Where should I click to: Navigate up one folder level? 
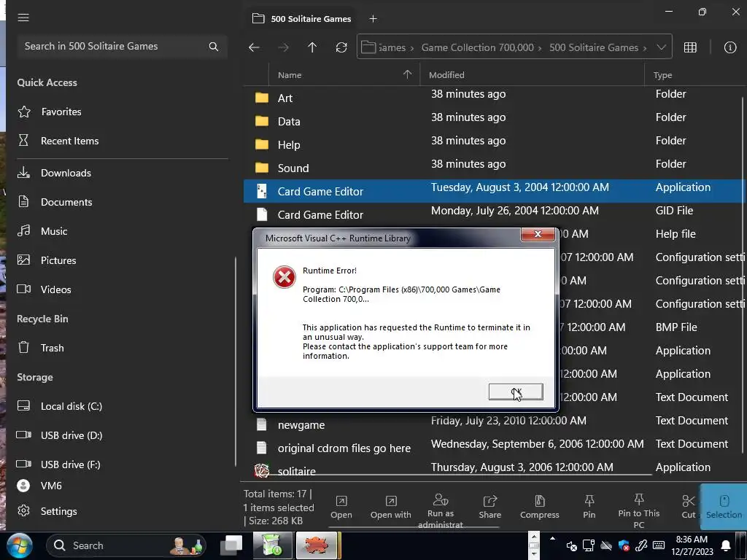pyautogui.click(x=312, y=47)
